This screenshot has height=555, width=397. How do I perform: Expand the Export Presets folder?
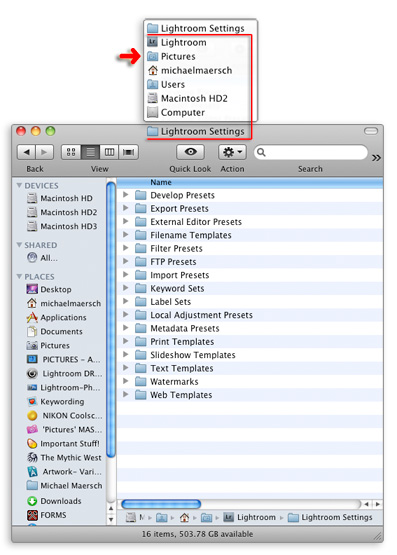point(126,208)
